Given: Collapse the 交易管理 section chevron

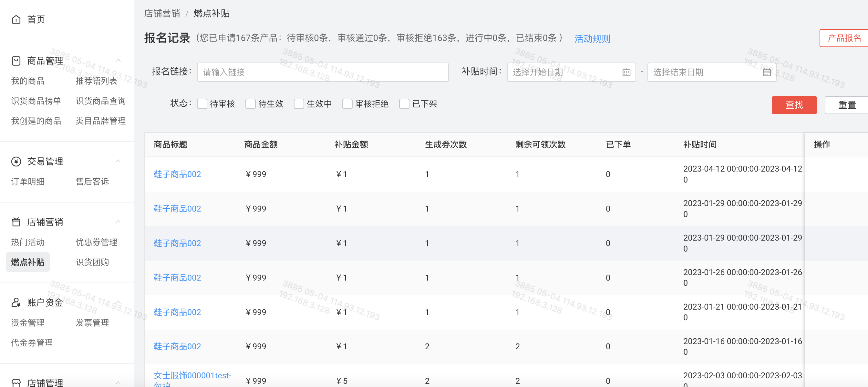Looking at the screenshot, I should [x=118, y=161].
